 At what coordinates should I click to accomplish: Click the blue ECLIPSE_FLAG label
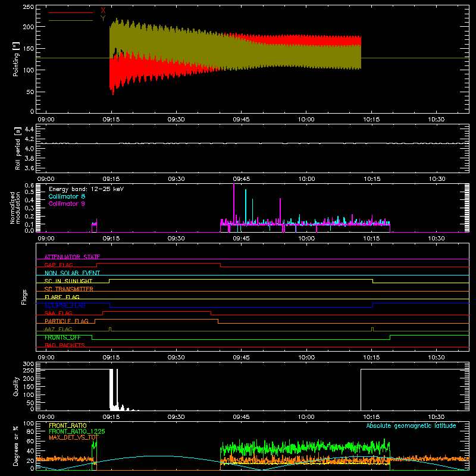click(x=65, y=305)
